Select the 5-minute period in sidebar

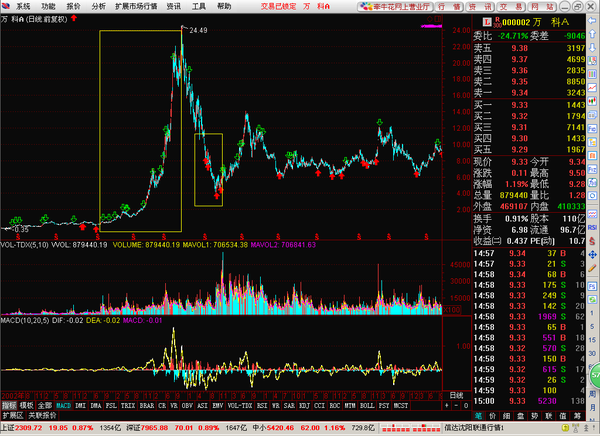click(592, 326)
